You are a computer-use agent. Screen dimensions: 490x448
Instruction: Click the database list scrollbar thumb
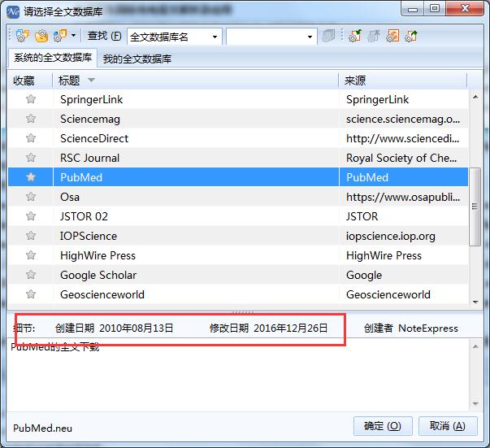(475, 207)
